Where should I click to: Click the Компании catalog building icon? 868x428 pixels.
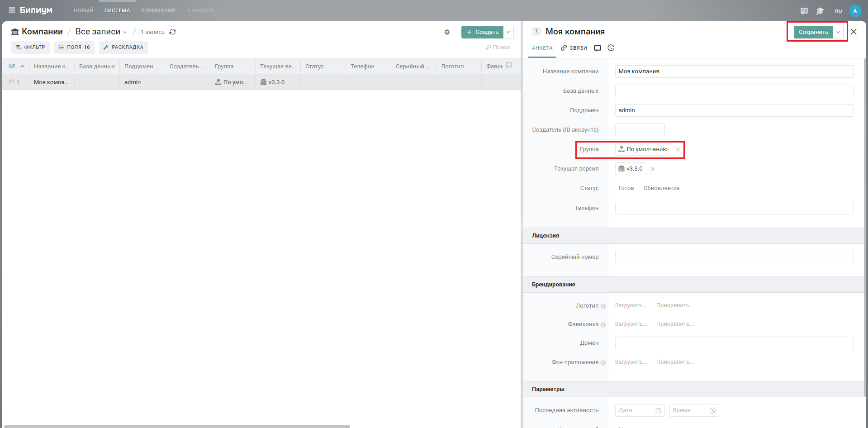coord(15,32)
